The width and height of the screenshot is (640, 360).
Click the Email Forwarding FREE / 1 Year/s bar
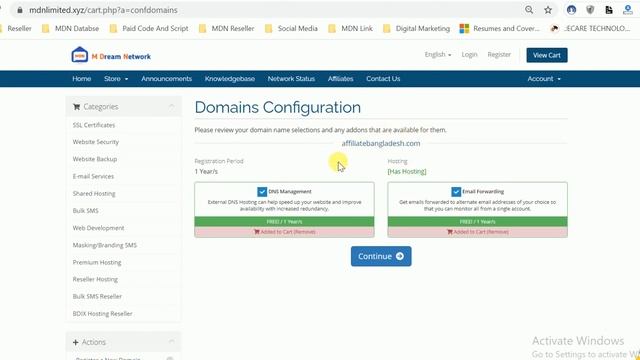click(478, 222)
